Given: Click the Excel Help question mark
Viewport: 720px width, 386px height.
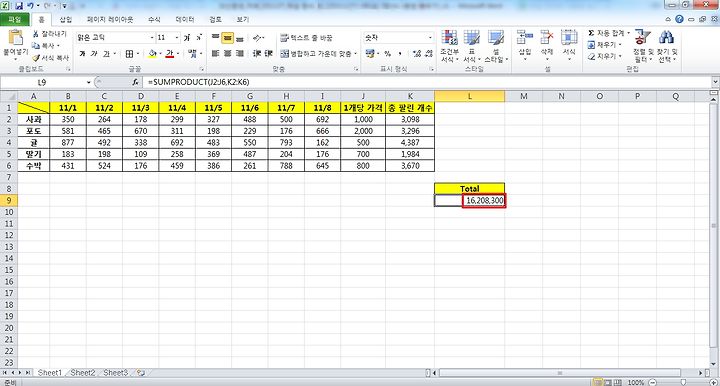Looking at the screenshot, I should click(x=680, y=19).
